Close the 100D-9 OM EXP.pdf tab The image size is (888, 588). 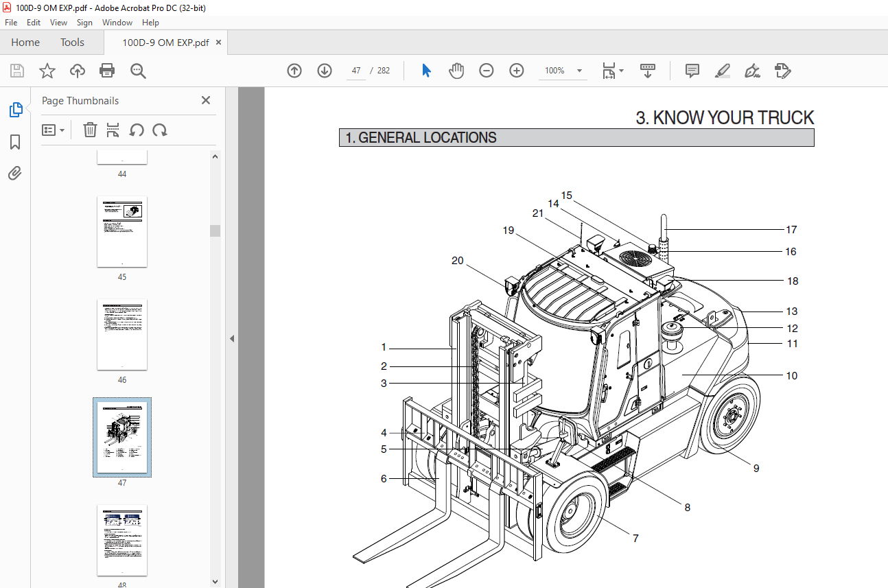click(219, 42)
